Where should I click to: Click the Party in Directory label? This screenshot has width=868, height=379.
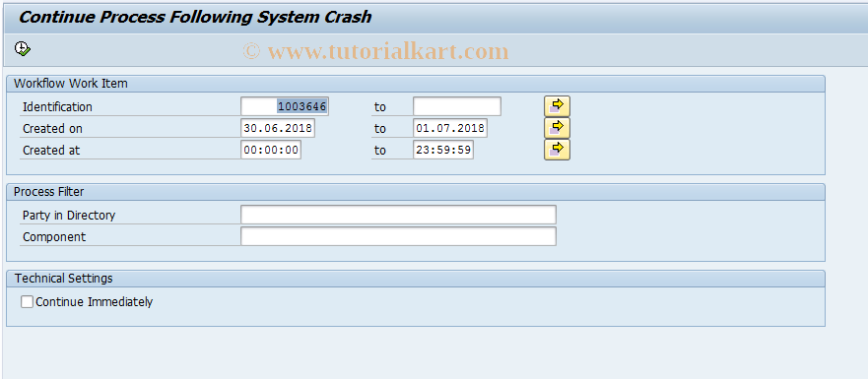[x=69, y=216]
